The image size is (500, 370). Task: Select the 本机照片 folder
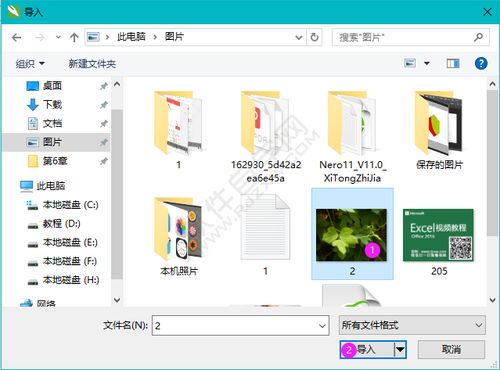(x=179, y=237)
